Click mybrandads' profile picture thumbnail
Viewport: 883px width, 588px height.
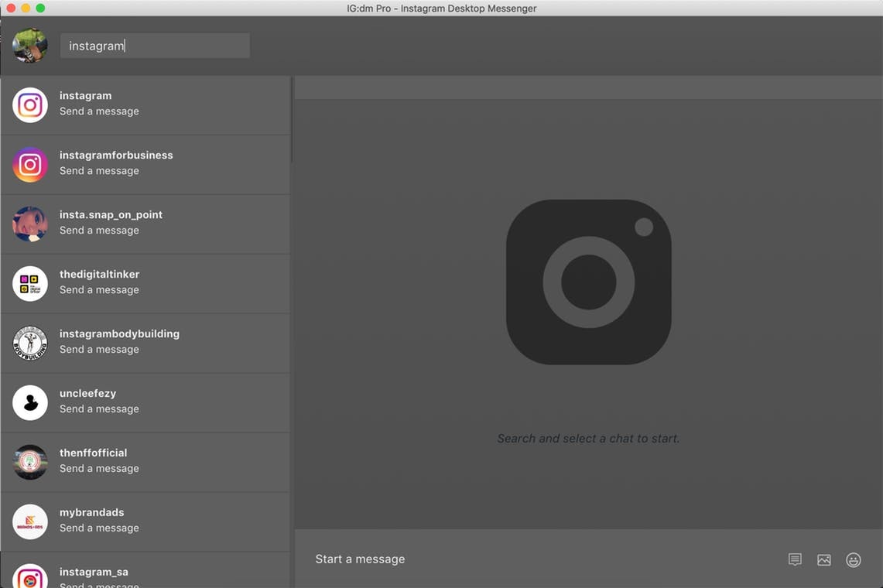(29, 521)
